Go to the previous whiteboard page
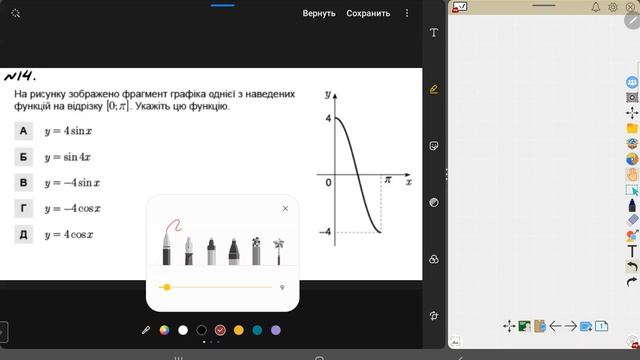640x360 pixels. 555,326
